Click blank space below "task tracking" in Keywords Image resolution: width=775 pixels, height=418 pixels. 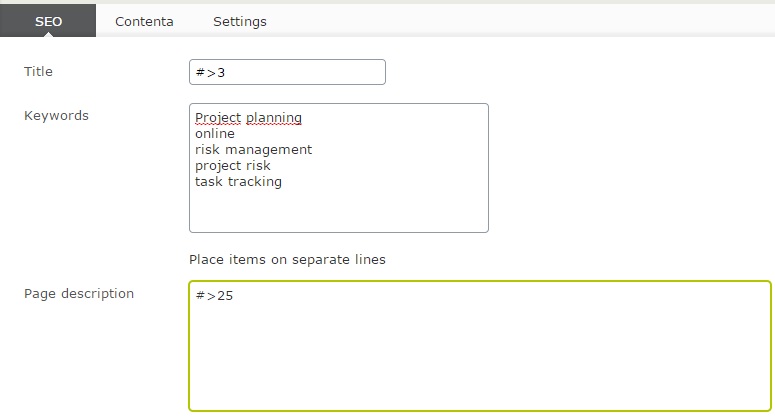click(338, 212)
